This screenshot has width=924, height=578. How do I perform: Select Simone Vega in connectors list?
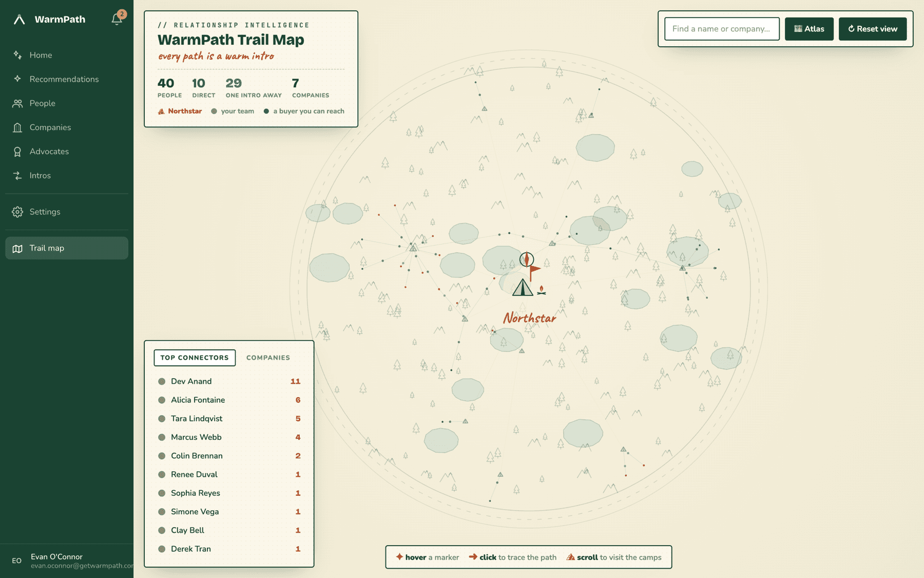[x=229, y=512]
